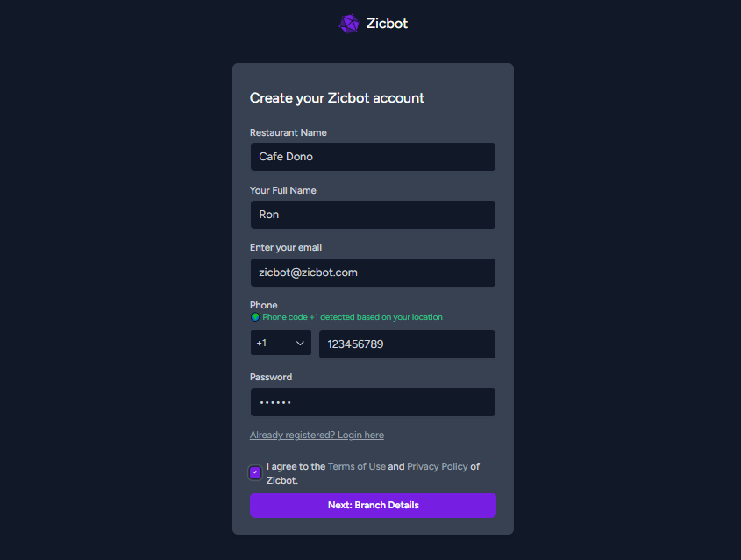The height and width of the screenshot is (560, 741).
Task: Select the email field with zicbot@zicbot.com
Action: (373, 273)
